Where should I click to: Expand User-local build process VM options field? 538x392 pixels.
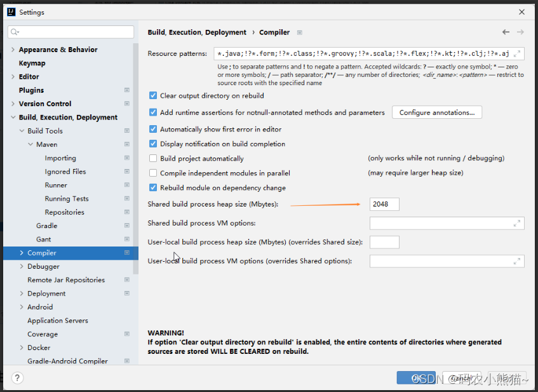517,261
